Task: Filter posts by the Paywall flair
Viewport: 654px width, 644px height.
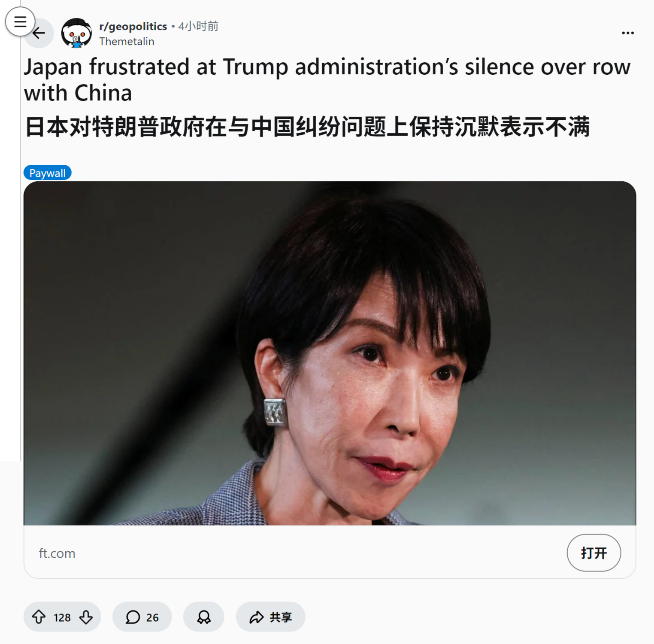Action: pyautogui.click(x=48, y=173)
